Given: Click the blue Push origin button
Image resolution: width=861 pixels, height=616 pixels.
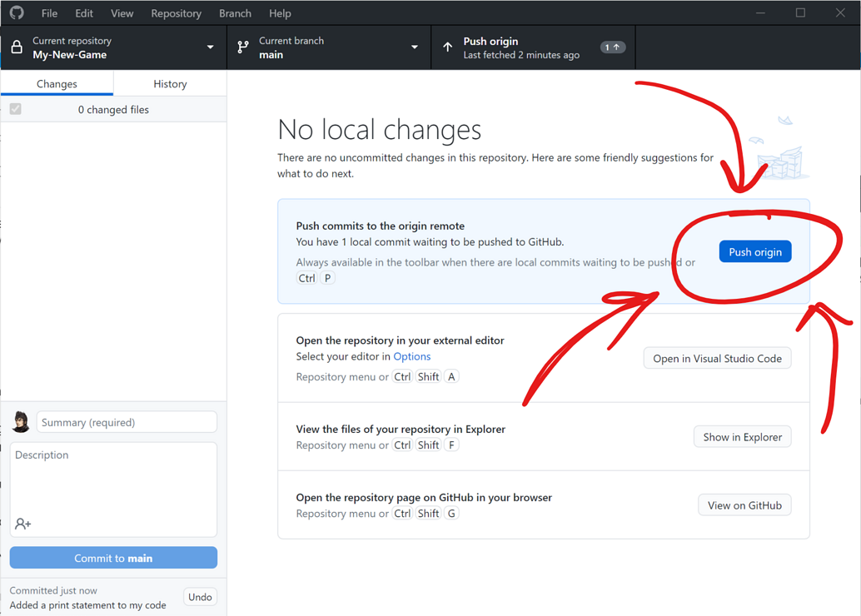Looking at the screenshot, I should pos(755,251).
